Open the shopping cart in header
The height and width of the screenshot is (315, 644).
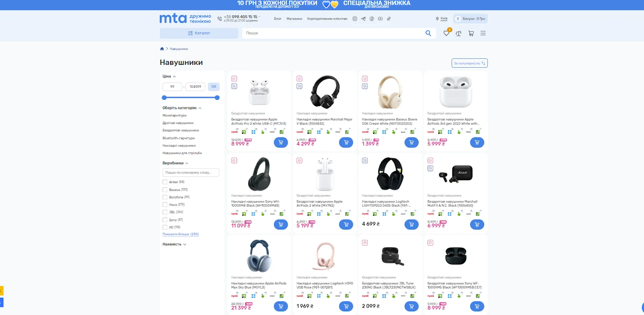[471, 33]
